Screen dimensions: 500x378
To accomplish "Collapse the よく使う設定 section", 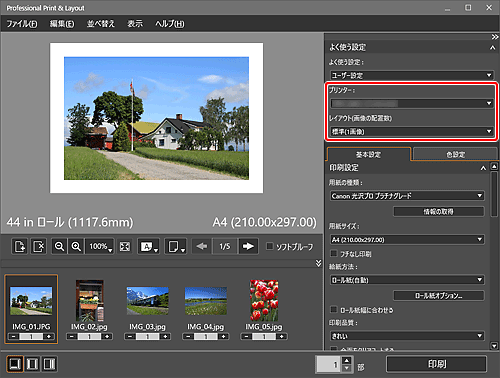I will point(492,48).
